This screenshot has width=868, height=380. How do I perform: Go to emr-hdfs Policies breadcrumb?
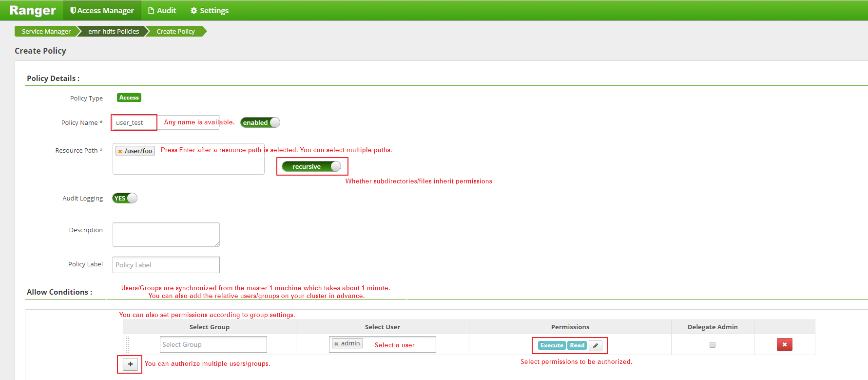[x=114, y=31]
